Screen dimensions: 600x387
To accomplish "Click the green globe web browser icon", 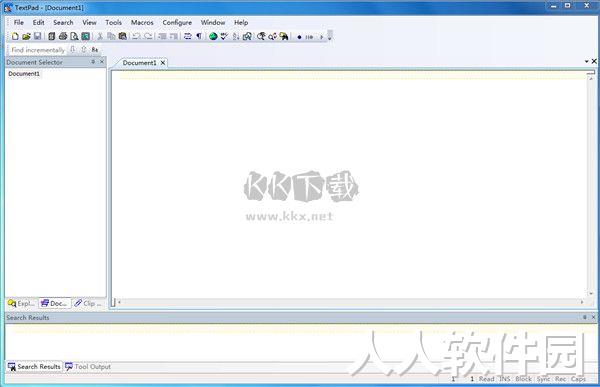I will 213,36.
